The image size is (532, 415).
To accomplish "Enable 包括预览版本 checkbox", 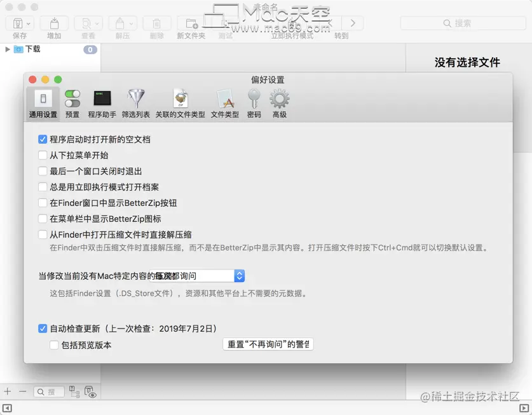I will [x=54, y=345].
